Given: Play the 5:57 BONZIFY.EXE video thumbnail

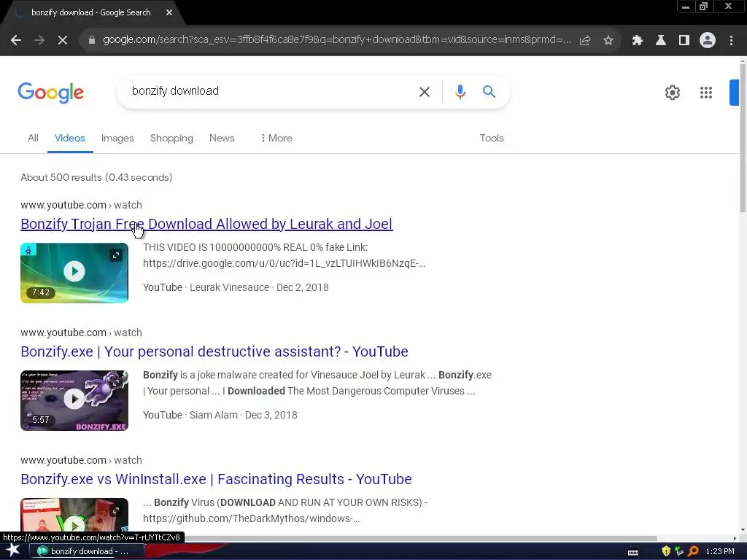Looking at the screenshot, I should point(74,400).
